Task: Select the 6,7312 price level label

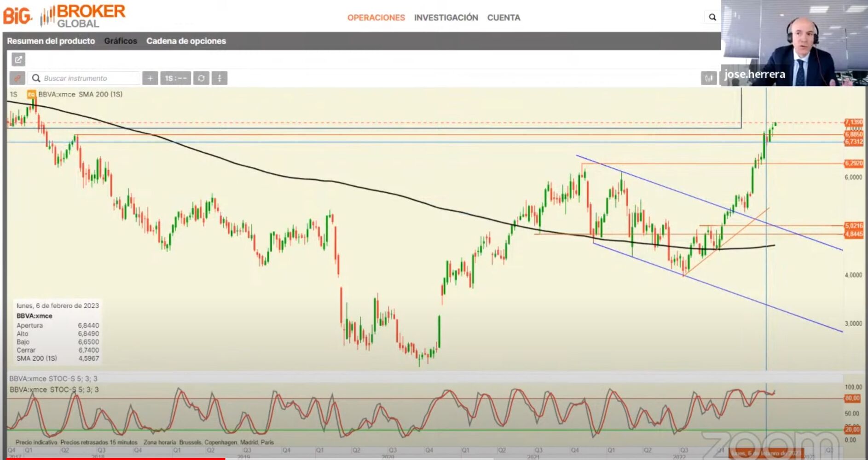Action: pos(854,142)
